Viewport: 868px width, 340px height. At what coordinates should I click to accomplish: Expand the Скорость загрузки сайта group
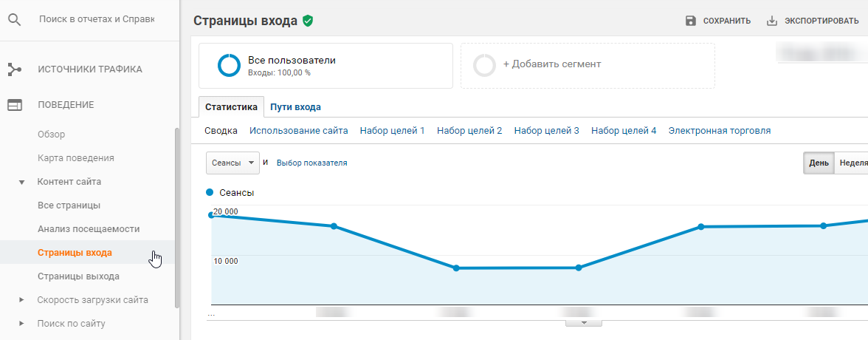coord(22,300)
